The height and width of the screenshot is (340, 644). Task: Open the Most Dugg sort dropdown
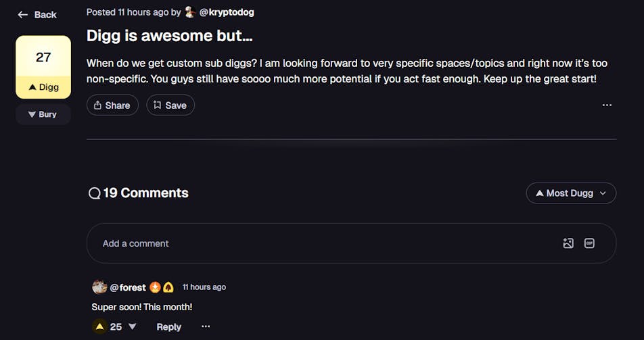click(x=571, y=193)
